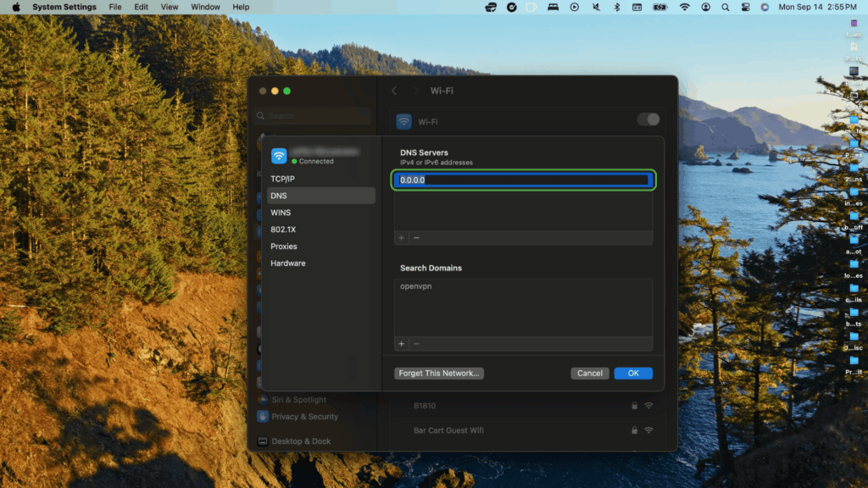
Task: Open the 802.1X tab
Action: pyautogui.click(x=321, y=230)
